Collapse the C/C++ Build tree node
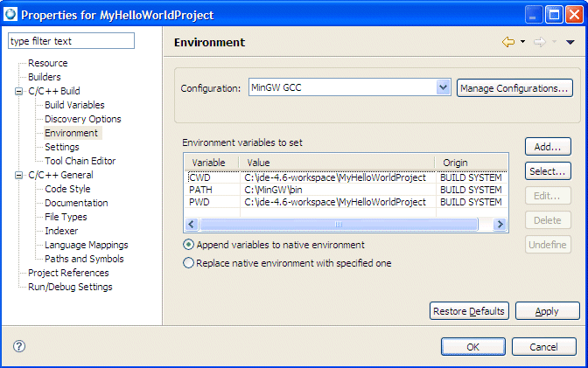588x368 pixels. tap(19, 91)
